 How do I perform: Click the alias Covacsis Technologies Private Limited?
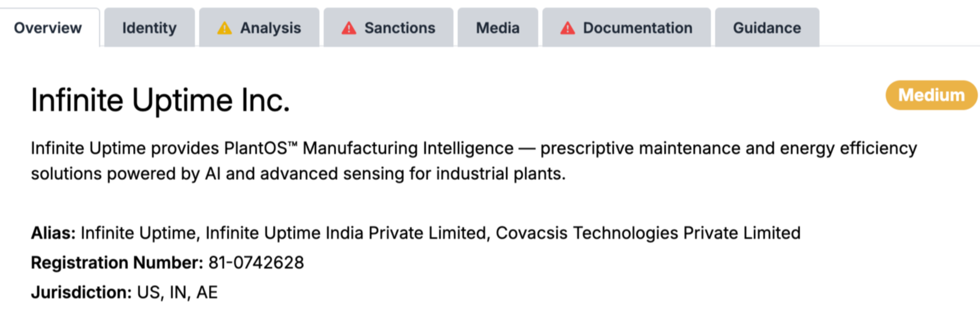[647, 233]
